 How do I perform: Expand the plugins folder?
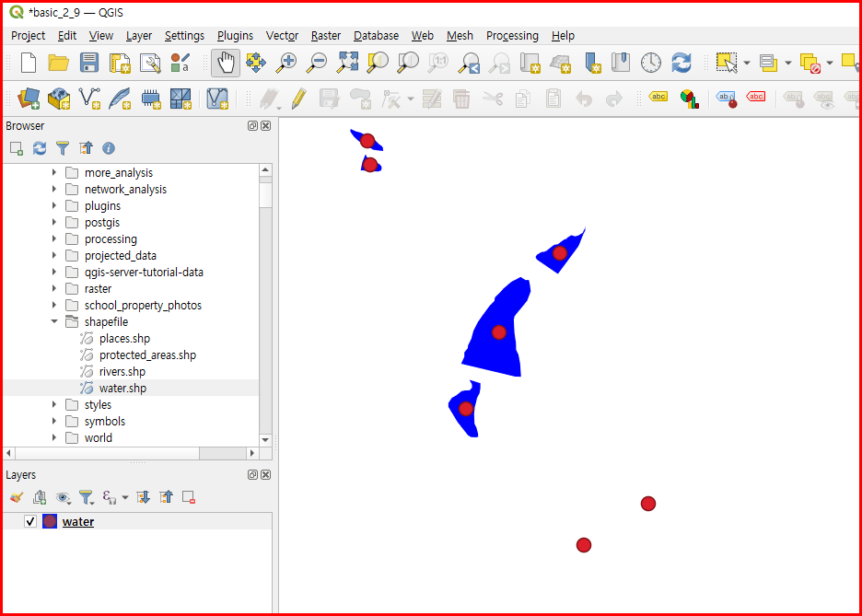coord(53,205)
